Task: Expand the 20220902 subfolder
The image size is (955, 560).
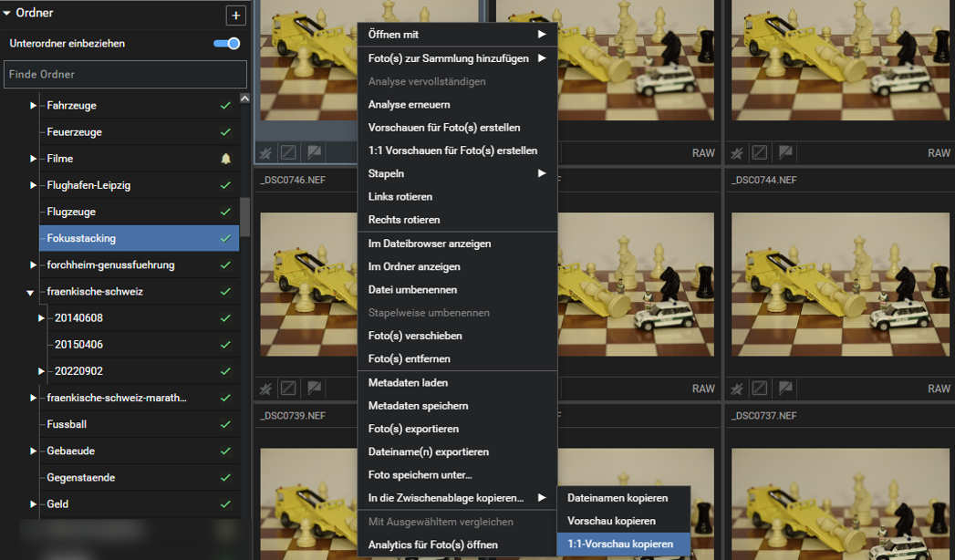Action: coord(41,370)
